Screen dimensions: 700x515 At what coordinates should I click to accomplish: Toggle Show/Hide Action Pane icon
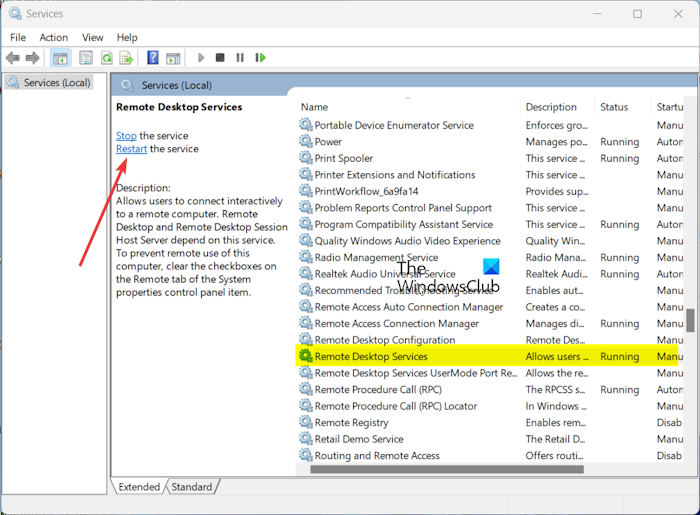[x=173, y=58]
